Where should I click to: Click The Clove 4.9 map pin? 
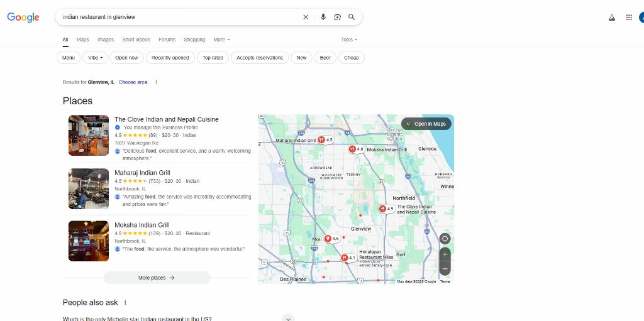click(x=382, y=209)
